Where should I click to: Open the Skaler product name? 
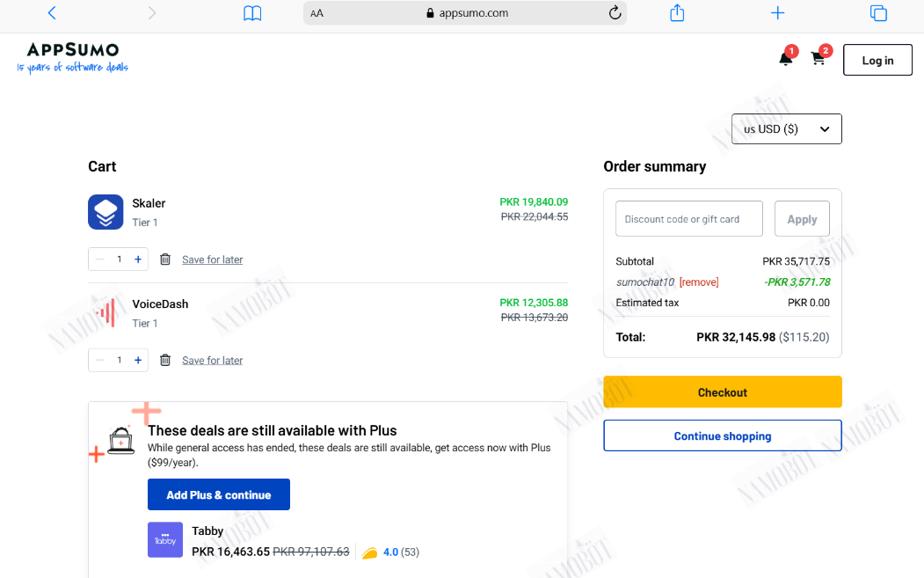click(x=149, y=203)
